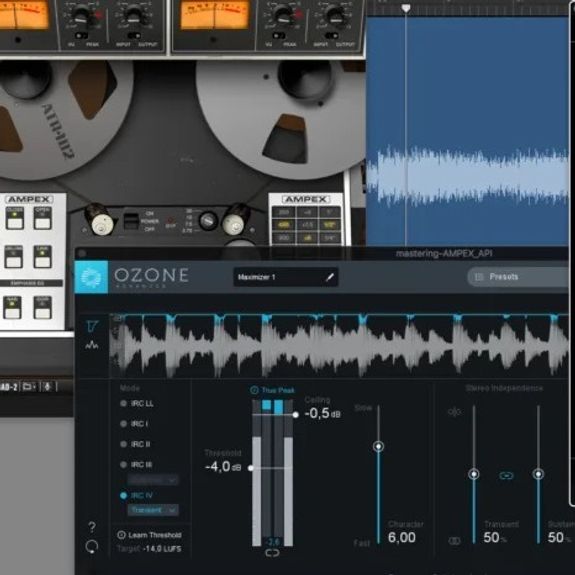Screen dimensions: 575x575
Task: Switch to the waveform spectrum view icon
Action: click(x=92, y=345)
